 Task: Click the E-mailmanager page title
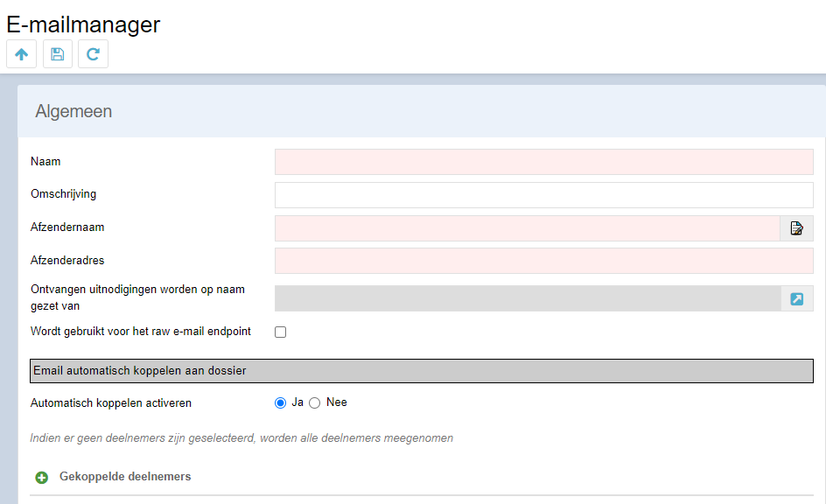(83, 24)
